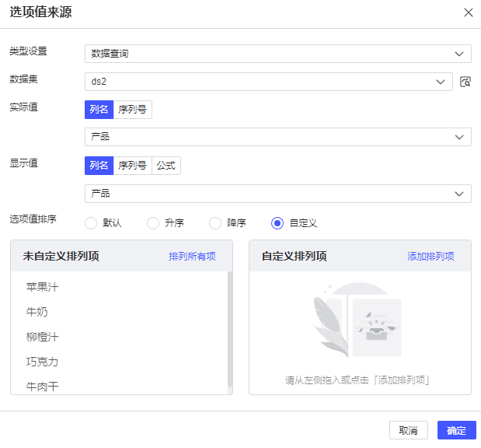Viewport: 481px width, 448px height.
Task: Click the 添加排列项 link
Action: [430, 257]
